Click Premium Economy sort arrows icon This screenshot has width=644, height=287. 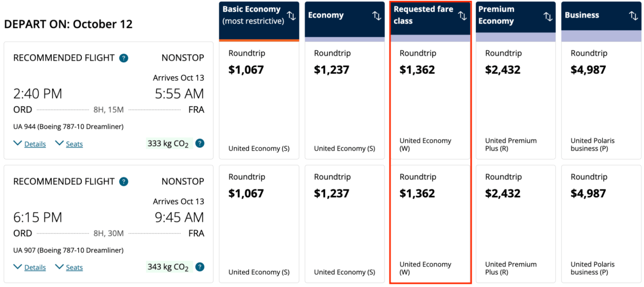coord(548,17)
